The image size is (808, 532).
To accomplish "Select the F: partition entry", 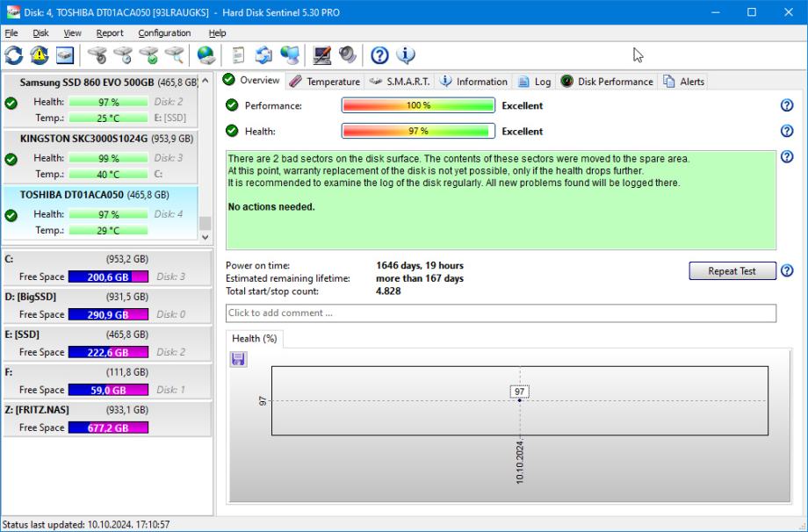I will click(x=107, y=381).
